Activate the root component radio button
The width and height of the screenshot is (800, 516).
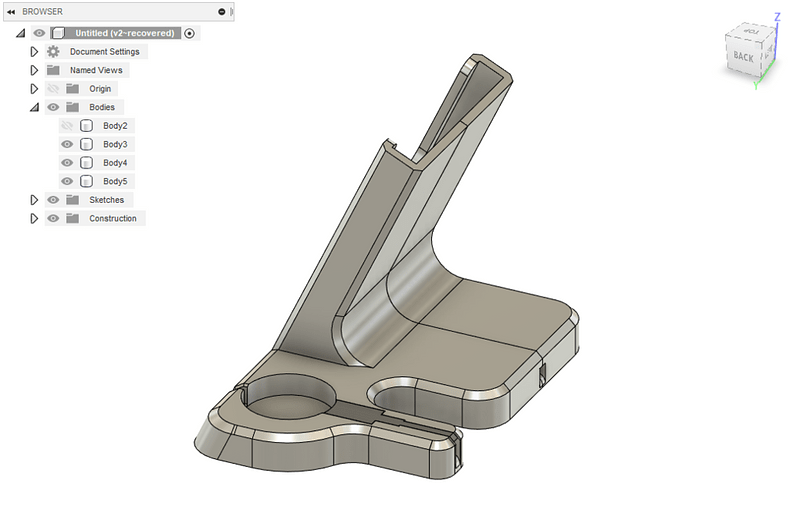[x=189, y=33]
